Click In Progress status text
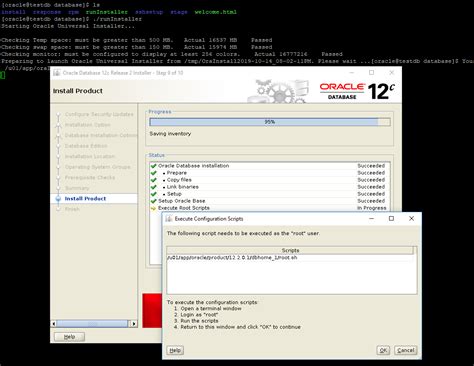The image size is (474, 366). (x=372, y=208)
